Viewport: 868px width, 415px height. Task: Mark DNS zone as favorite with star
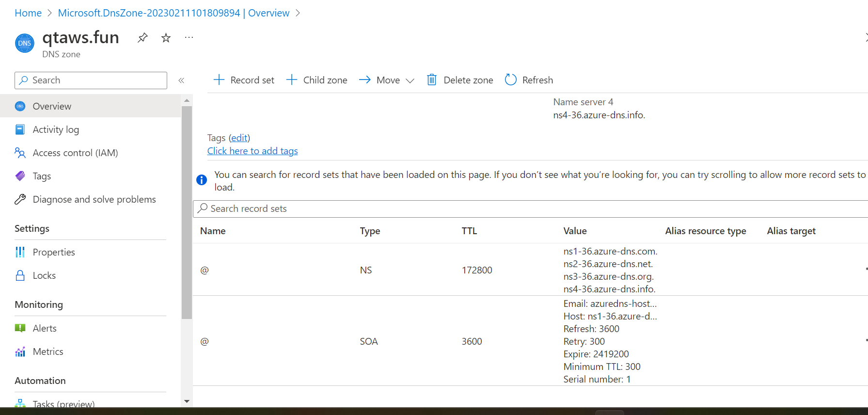click(x=166, y=38)
